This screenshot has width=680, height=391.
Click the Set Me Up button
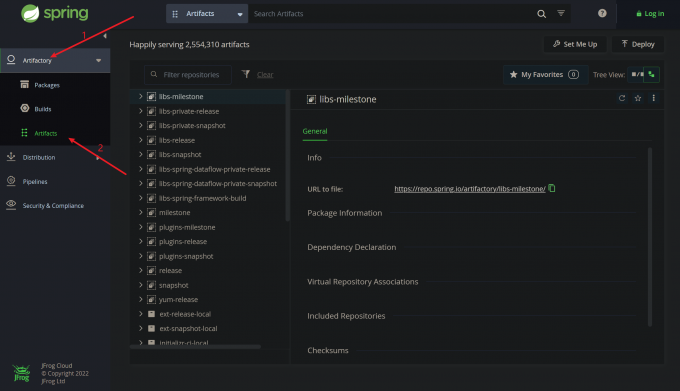point(575,44)
